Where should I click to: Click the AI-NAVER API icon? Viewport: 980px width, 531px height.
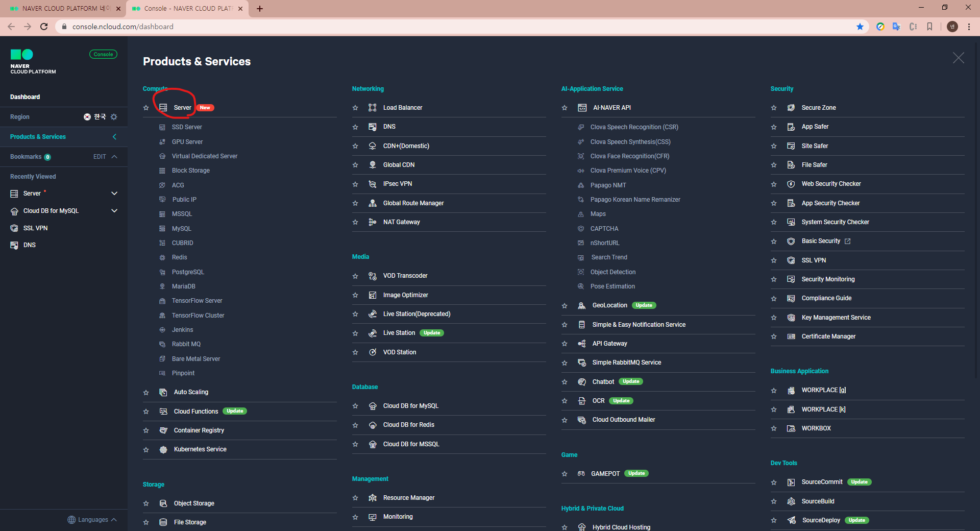582,108
